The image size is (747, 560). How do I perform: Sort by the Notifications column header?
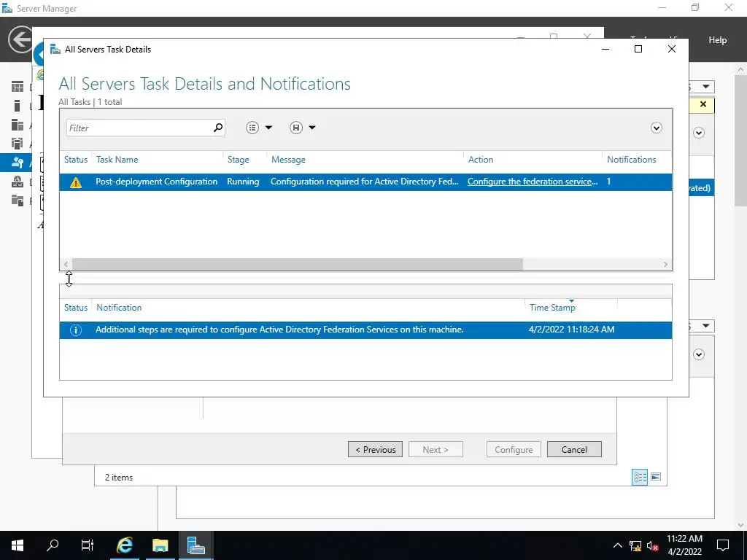point(631,160)
